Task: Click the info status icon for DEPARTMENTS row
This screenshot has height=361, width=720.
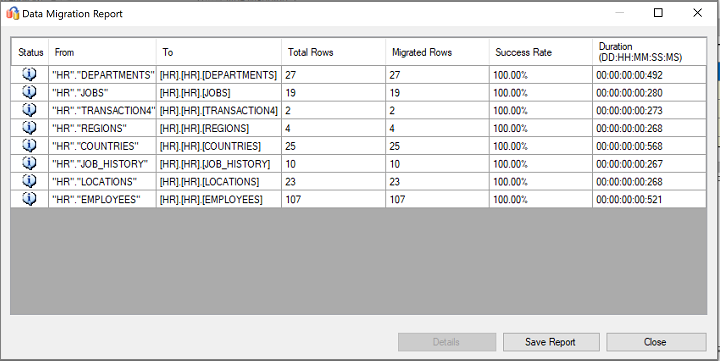Action: point(29,74)
